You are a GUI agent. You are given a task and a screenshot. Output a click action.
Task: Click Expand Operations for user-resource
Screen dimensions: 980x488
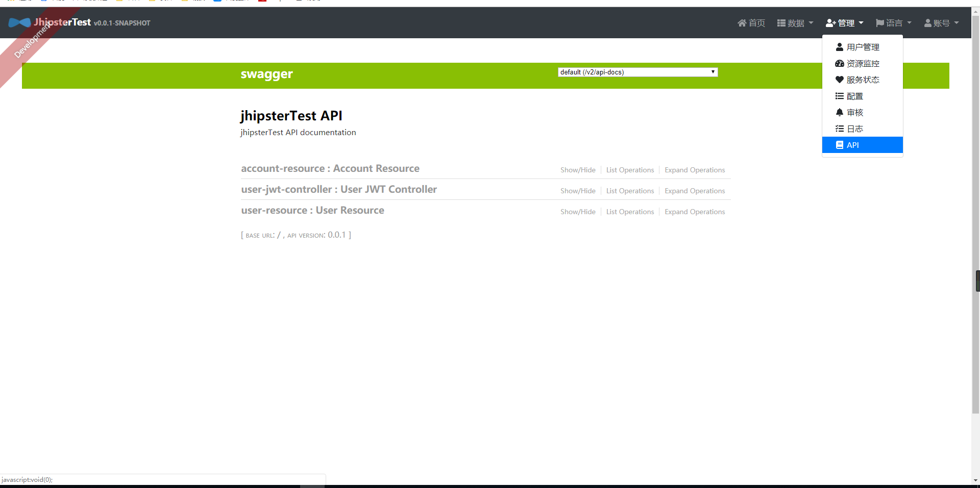click(x=695, y=212)
